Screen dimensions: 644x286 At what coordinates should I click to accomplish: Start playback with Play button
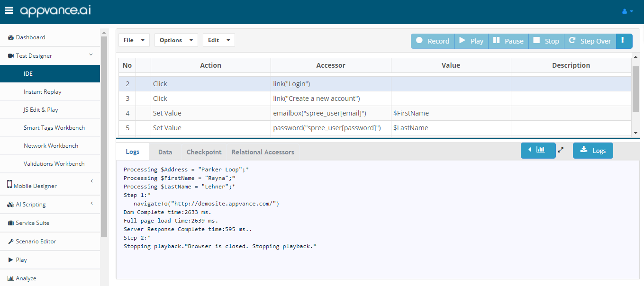(471, 41)
